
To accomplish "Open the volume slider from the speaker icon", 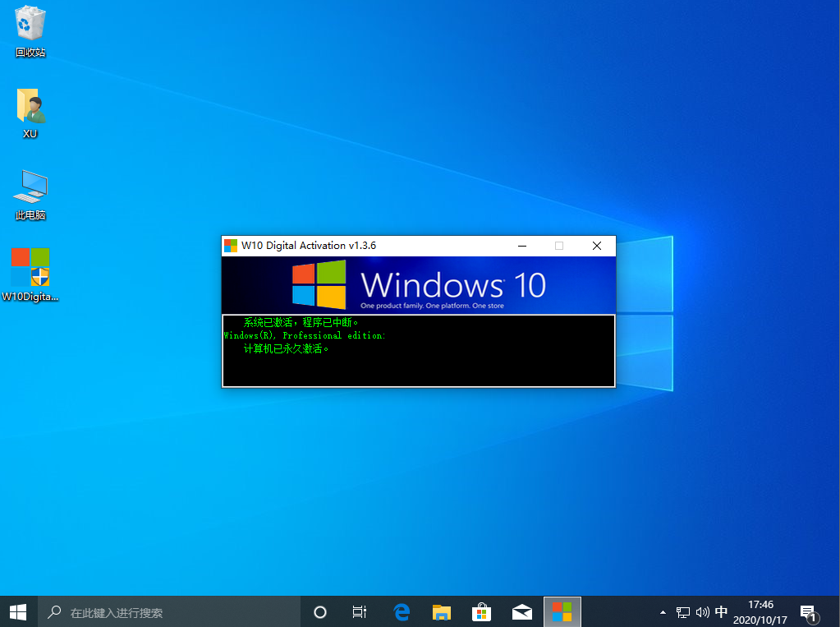I will click(702, 611).
